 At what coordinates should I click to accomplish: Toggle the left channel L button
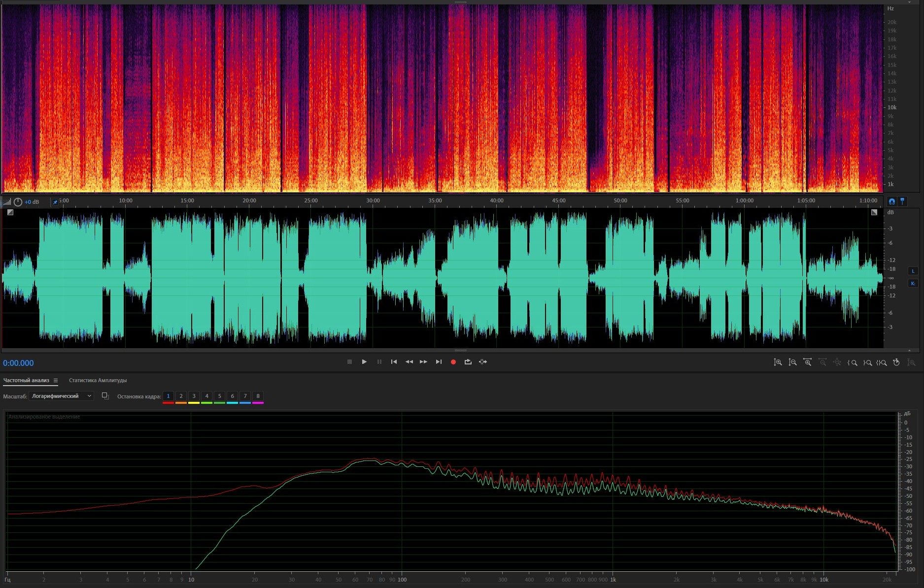pyautogui.click(x=913, y=271)
